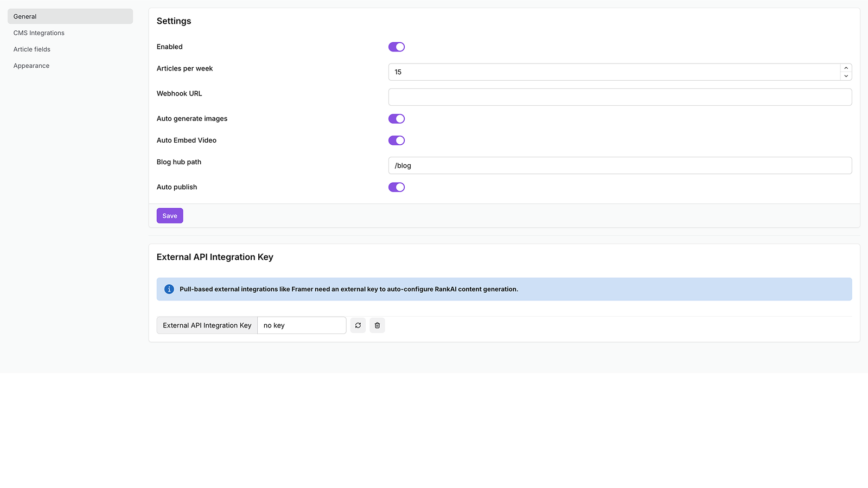Viewport: 868px width, 488px height.
Task: Increment Articles per week with the up arrow
Action: [846, 68]
